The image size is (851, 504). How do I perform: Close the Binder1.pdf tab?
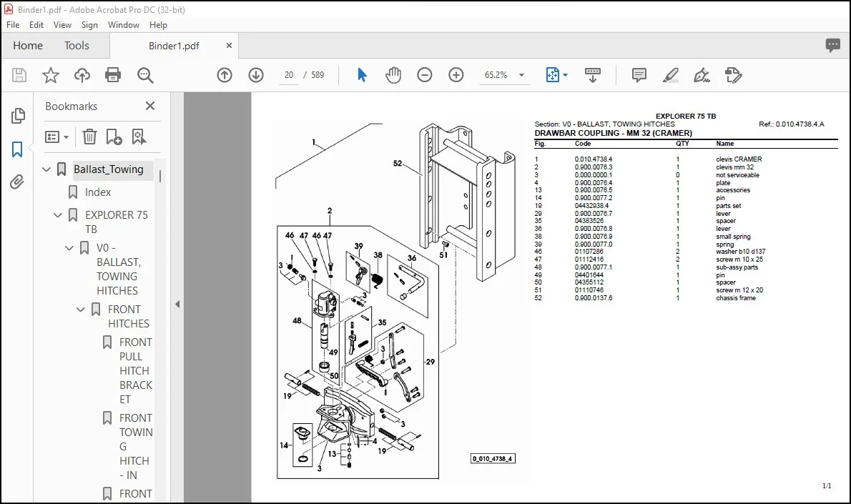229,46
